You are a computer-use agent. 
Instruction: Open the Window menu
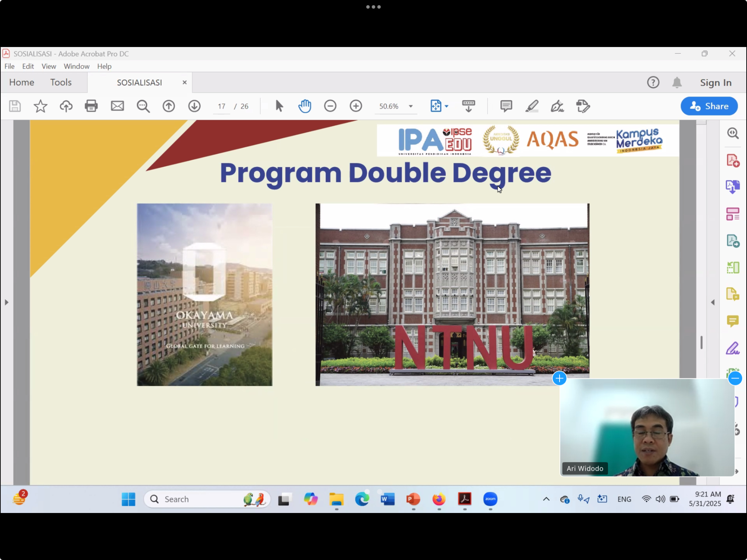[77, 66]
